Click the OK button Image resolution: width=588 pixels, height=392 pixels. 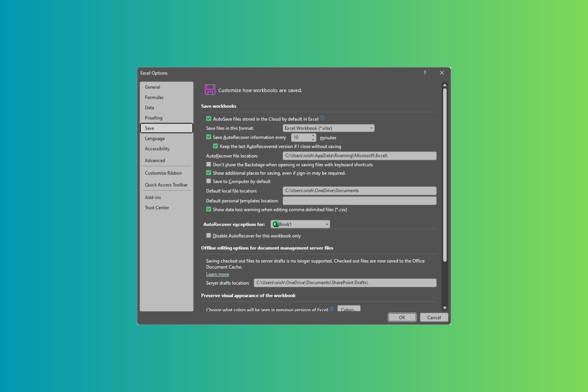402,317
